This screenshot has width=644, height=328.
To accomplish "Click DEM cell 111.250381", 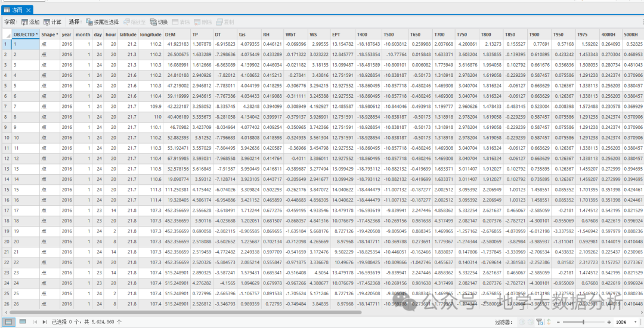I will [177, 189].
